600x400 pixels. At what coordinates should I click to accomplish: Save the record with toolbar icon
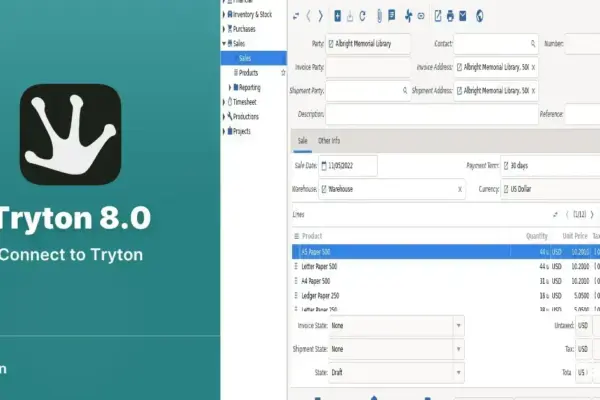[350, 16]
